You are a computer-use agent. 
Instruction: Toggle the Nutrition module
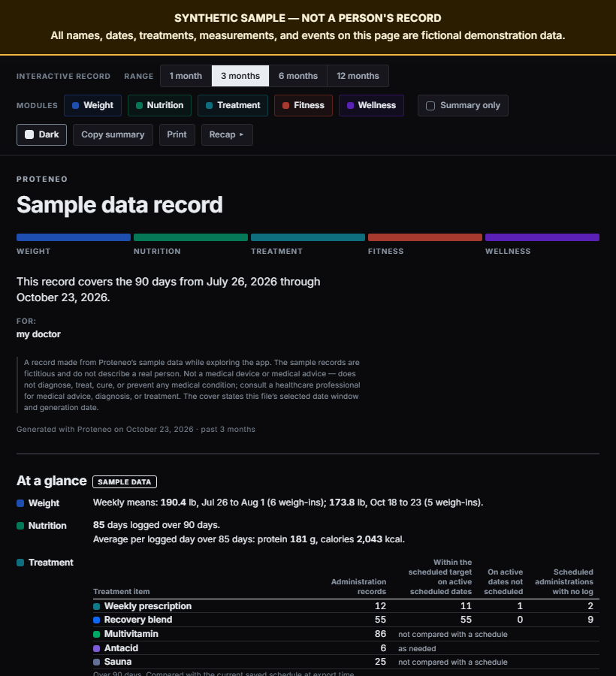pyautogui.click(x=159, y=106)
